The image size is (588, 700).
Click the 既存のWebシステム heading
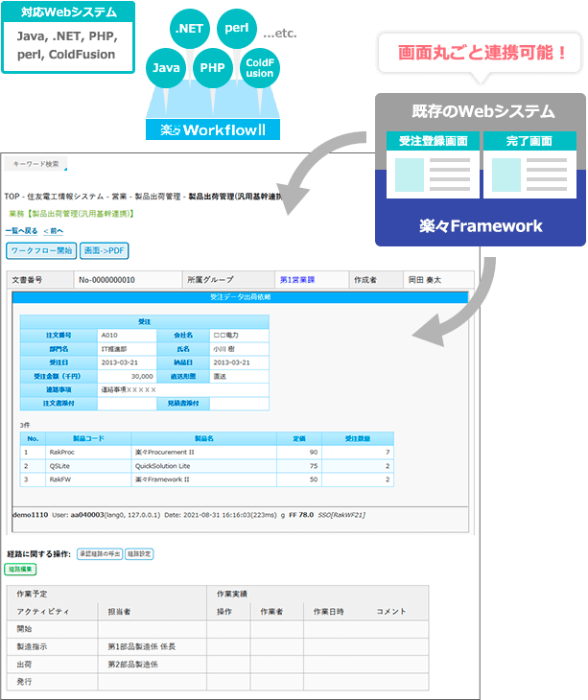click(x=482, y=111)
